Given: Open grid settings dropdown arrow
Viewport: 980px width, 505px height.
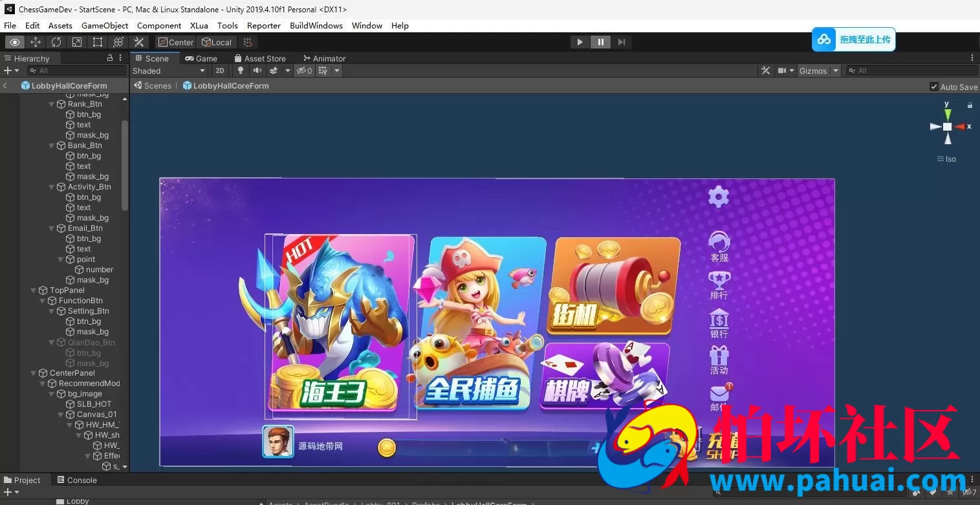Looking at the screenshot, I should tap(337, 70).
